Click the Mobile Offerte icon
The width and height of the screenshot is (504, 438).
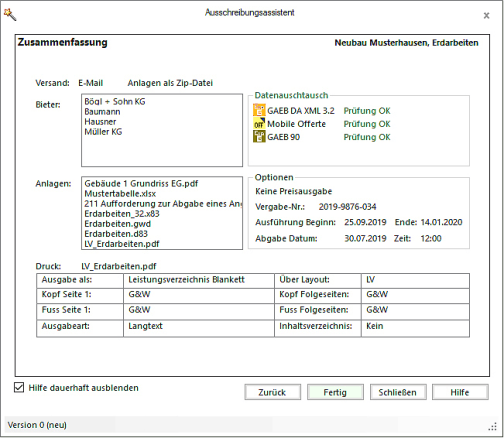point(259,124)
